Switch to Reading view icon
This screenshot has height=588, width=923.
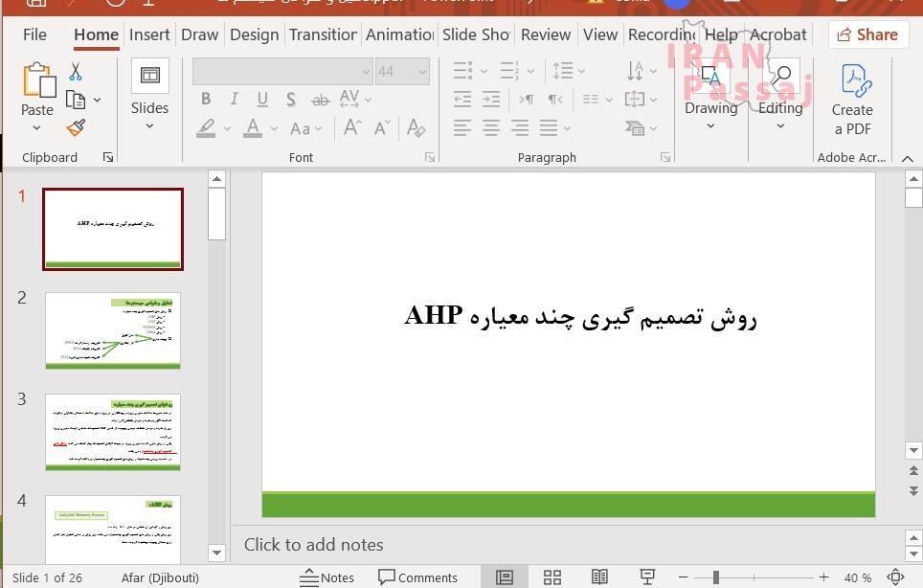pos(599,577)
